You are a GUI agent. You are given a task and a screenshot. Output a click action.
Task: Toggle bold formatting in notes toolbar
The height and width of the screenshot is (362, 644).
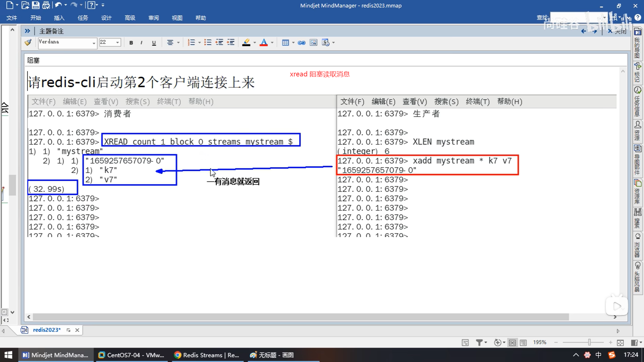(131, 43)
